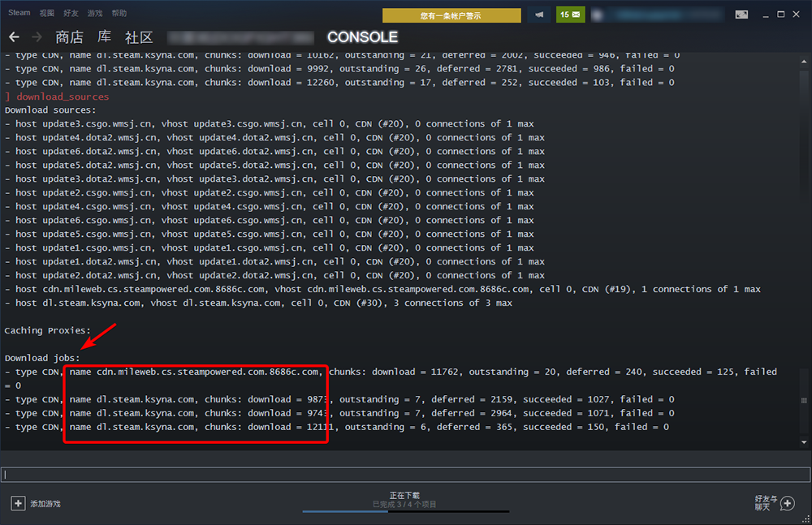Go forward with the right arrow
This screenshot has height=525, width=812.
click(x=37, y=37)
